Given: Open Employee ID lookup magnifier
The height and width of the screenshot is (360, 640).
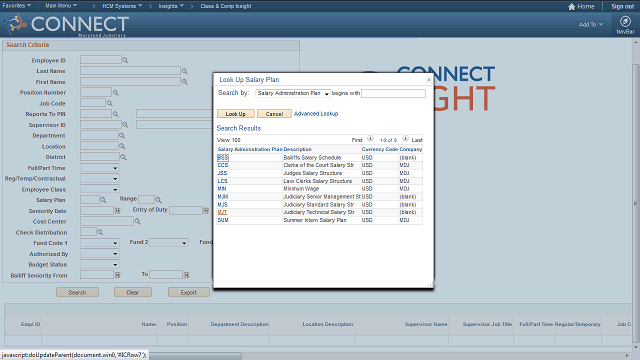Looking at the screenshot, I should pyautogui.click(x=125, y=60).
